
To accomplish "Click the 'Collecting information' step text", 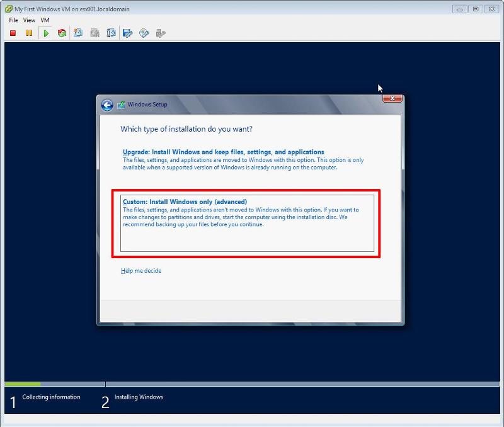I will click(51, 397).
